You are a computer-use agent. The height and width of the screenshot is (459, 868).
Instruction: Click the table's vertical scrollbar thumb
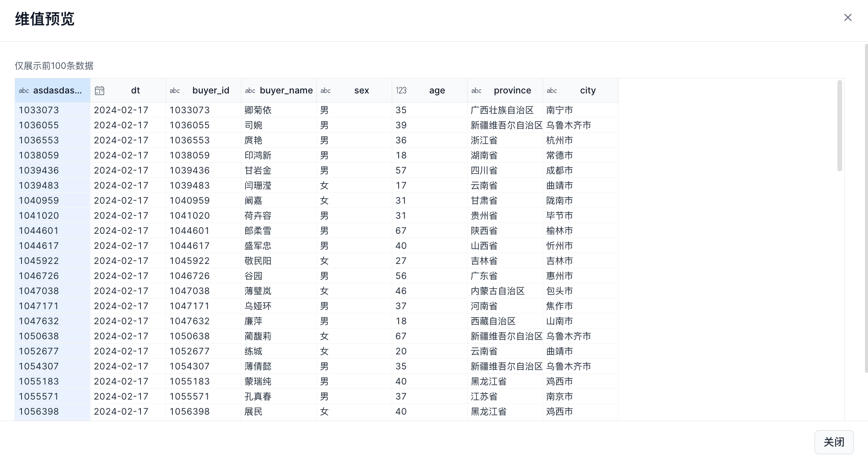tap(839, 126)
